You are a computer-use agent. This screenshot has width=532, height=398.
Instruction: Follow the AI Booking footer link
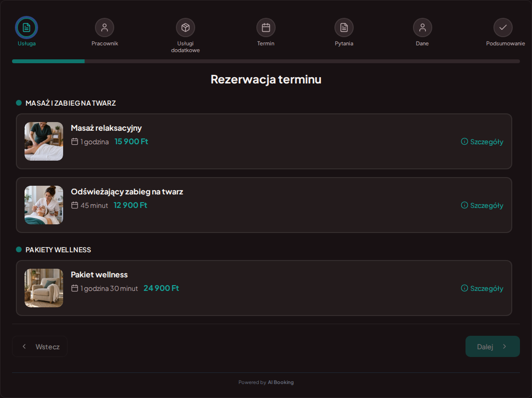coord(280,383)
